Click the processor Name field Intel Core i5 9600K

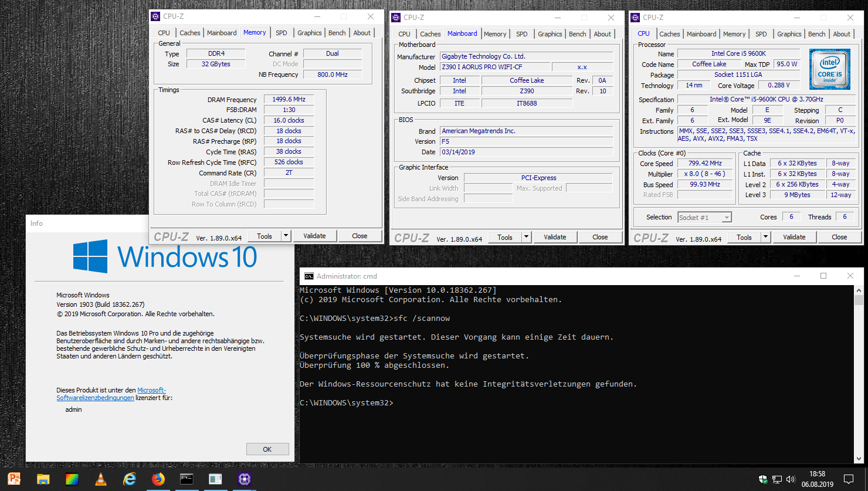738,53
